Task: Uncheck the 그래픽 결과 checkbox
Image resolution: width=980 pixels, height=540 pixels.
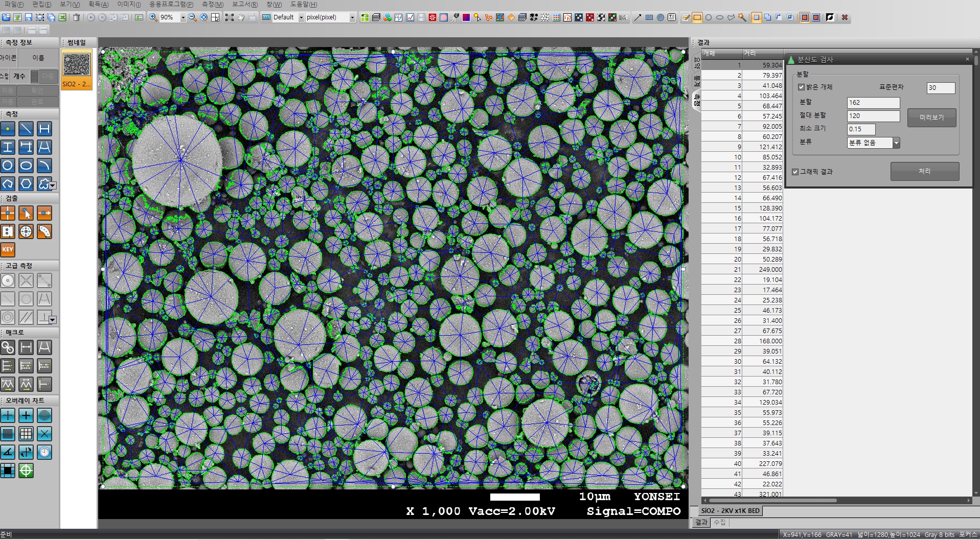Action: click(795, 172)
